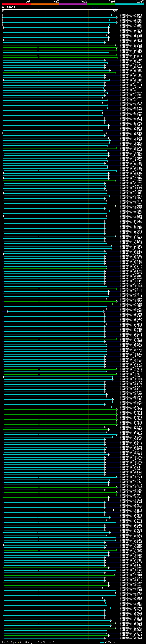Select hit label UniRef100_Q2TUN9
Image resolution: width=146 pixels, height=644 pixels.
(x=131, y=48)
